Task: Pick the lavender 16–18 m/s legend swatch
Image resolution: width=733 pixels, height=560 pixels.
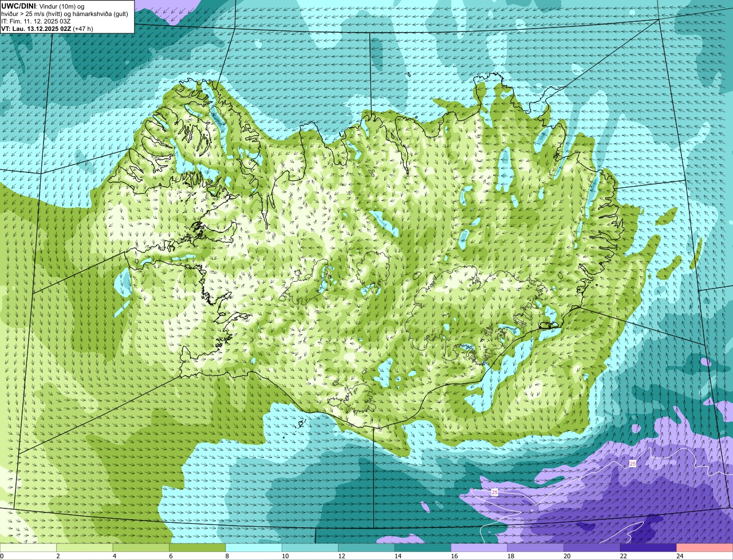Action: pyautogui.click(x=479, y=547)
